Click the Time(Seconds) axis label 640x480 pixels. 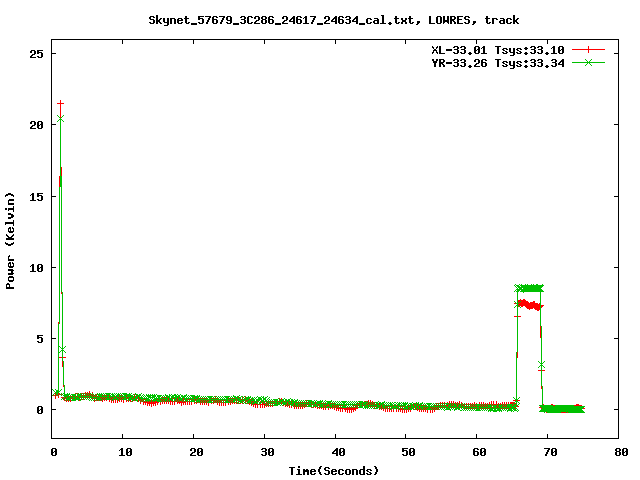click(333, 471)
